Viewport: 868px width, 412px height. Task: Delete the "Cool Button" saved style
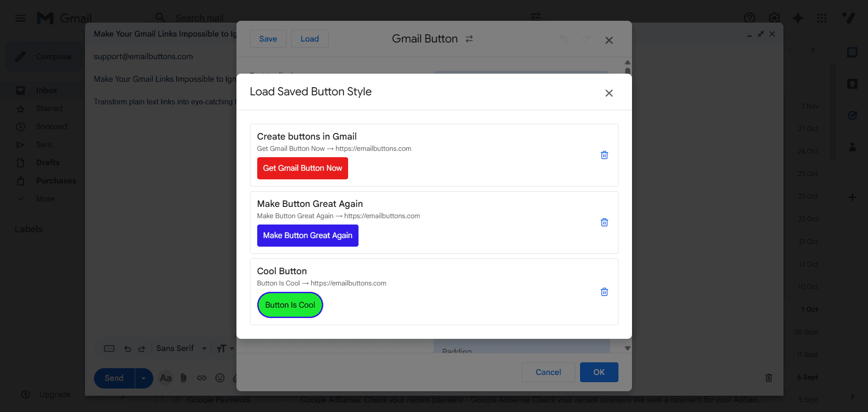coord(604,292)
